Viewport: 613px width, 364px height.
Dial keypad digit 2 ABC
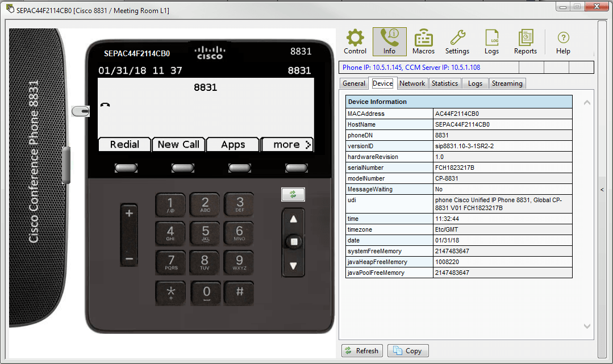[205, 204]
